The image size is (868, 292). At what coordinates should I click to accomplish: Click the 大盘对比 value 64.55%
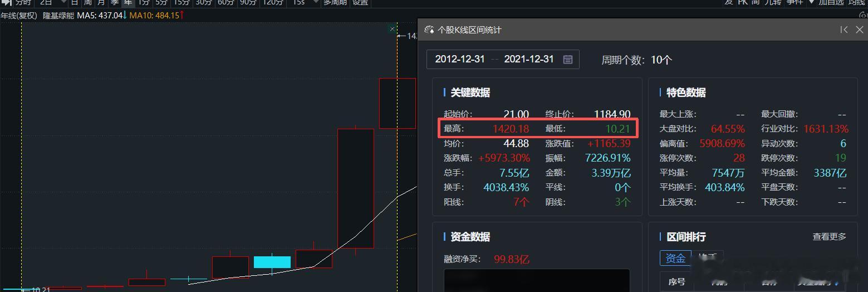pos(728,129)
